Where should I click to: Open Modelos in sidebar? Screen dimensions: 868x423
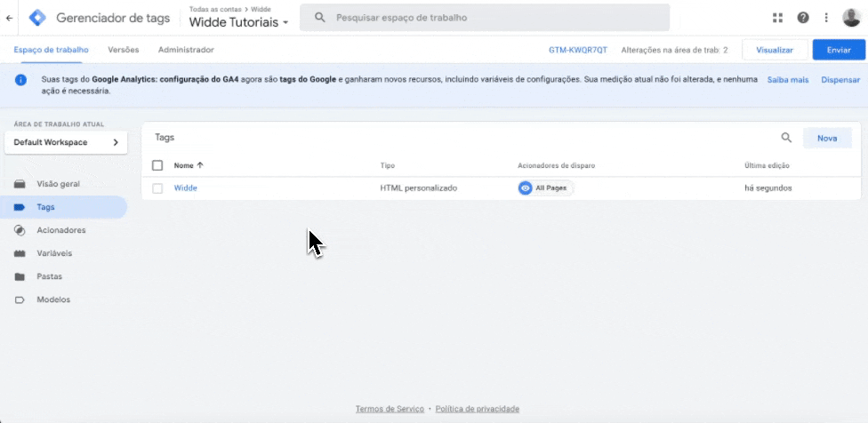pyautogui.click(x=53, y=299)
